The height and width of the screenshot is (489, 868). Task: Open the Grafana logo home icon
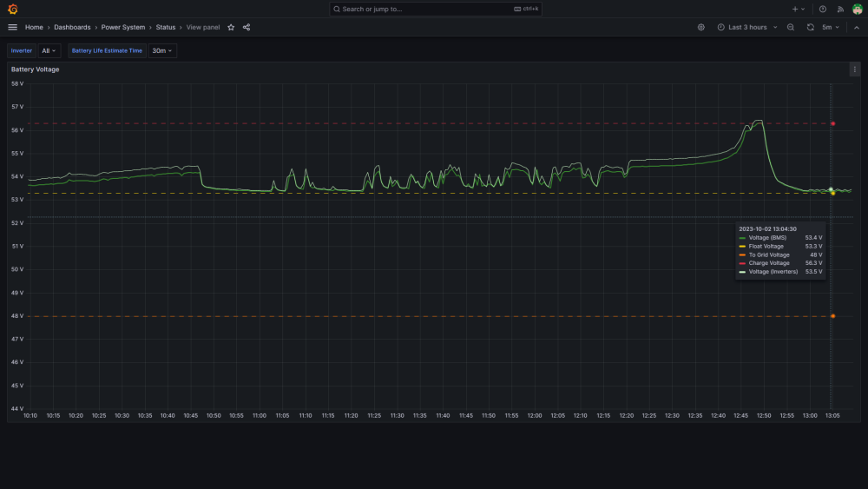[13, 9]
